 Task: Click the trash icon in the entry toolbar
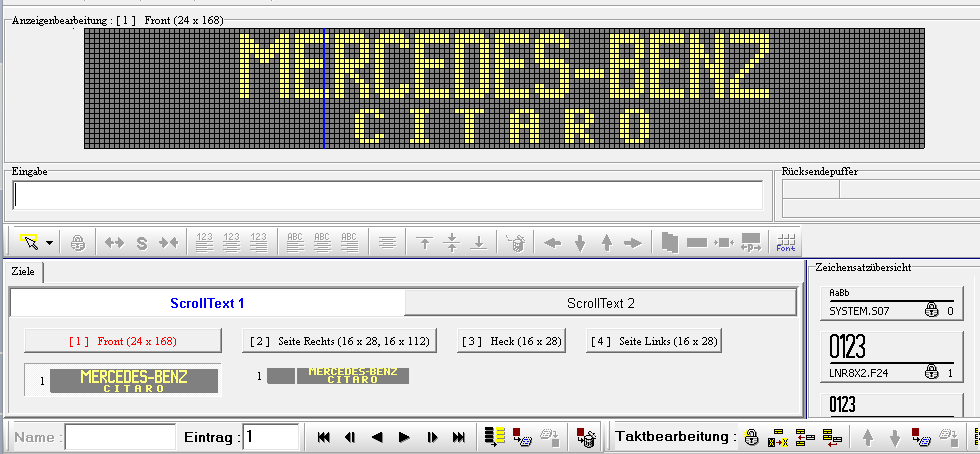pyautogui.click(x=586, y=436)
